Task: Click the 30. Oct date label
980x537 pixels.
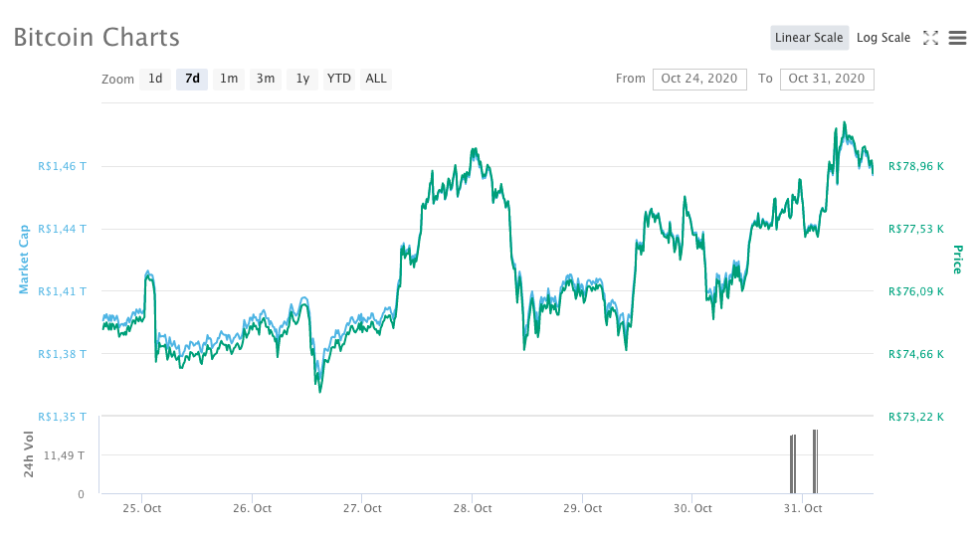Action: point(692,508)
